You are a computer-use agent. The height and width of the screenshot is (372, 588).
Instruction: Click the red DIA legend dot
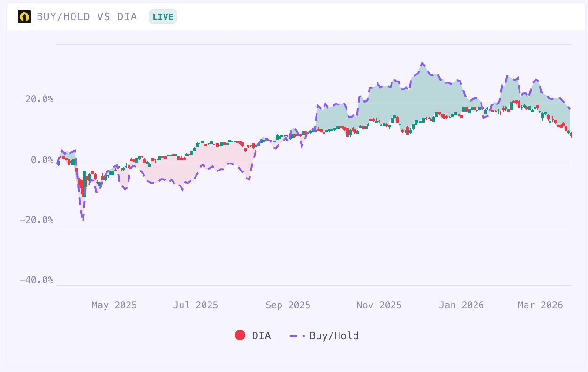click(240, 335)
